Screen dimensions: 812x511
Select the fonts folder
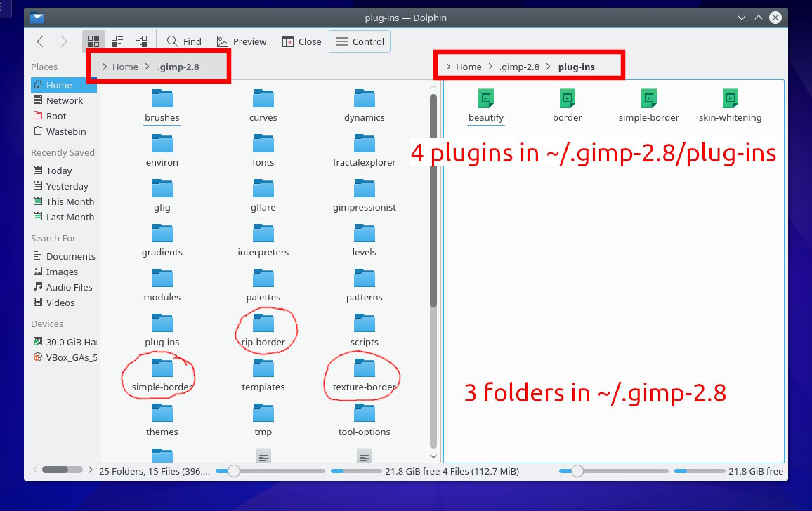(263, 151)
